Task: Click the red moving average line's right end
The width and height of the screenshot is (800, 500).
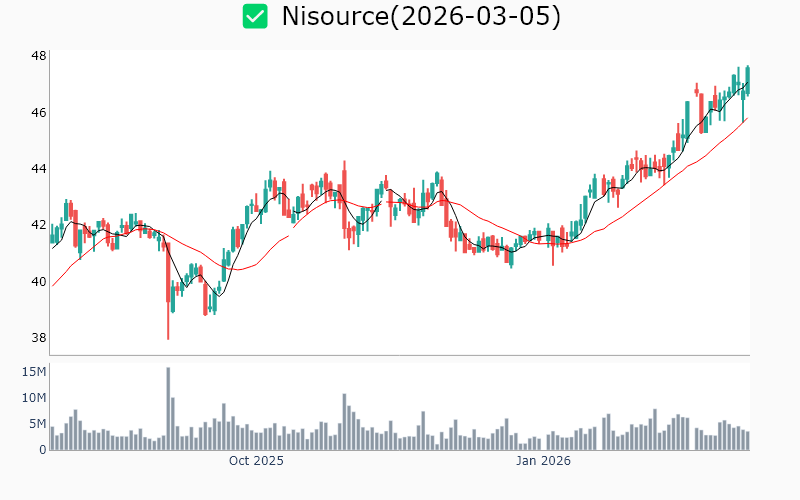Action: (747, 118)
